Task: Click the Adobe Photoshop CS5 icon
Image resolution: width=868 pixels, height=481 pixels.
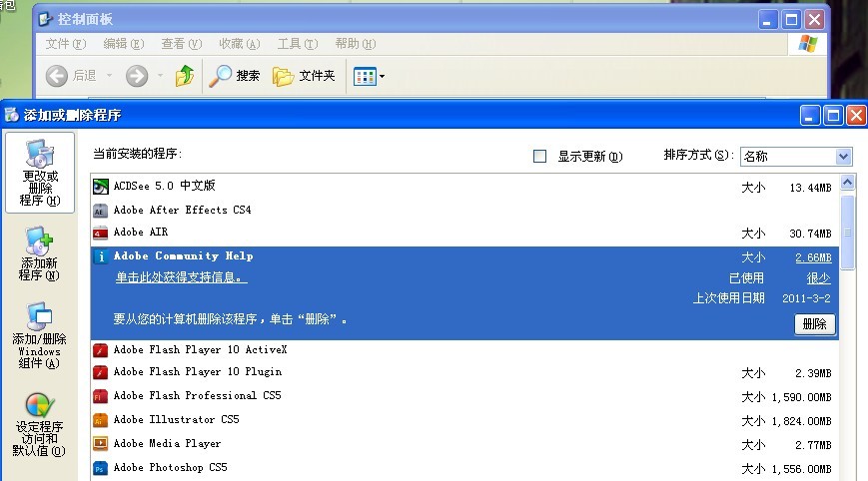Action: tap(100, 468)
